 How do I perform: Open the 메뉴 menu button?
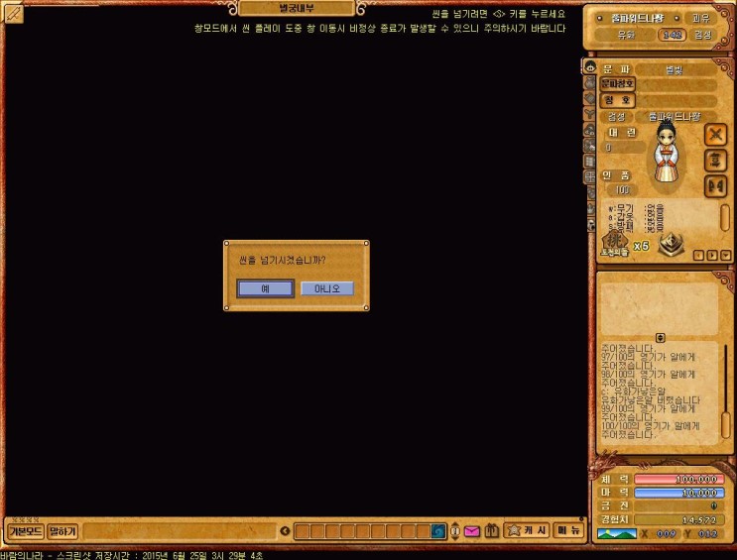[567, 531]
